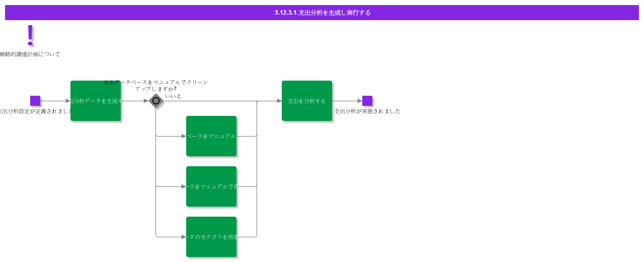The image size is (644, 262).
Task: Select the スをマニュアルで green task box
Action: [211, 186]
